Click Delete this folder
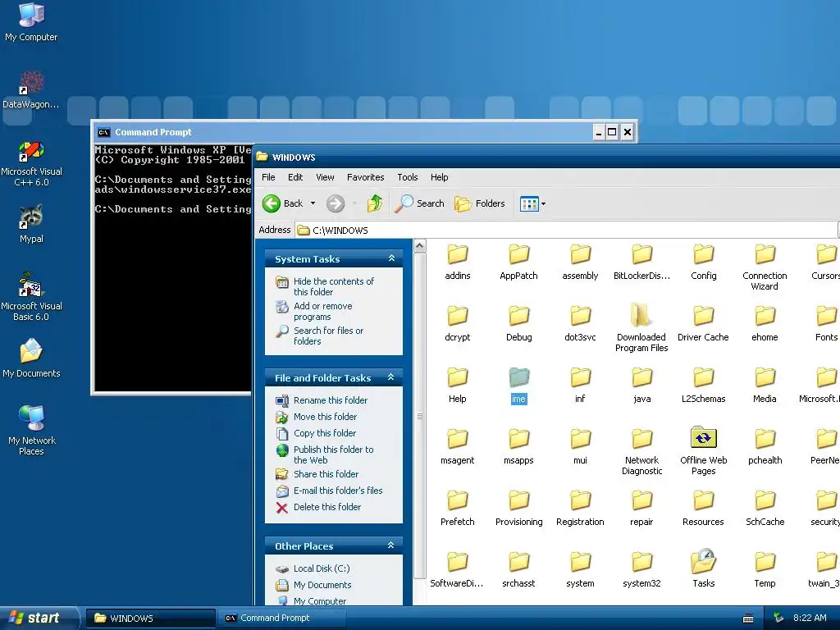 point(319,507)
